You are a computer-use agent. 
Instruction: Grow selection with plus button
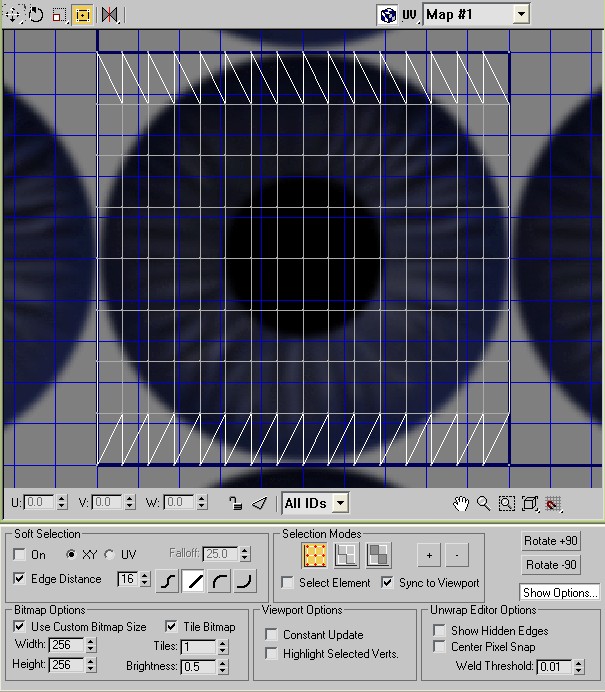click(429, 555)
